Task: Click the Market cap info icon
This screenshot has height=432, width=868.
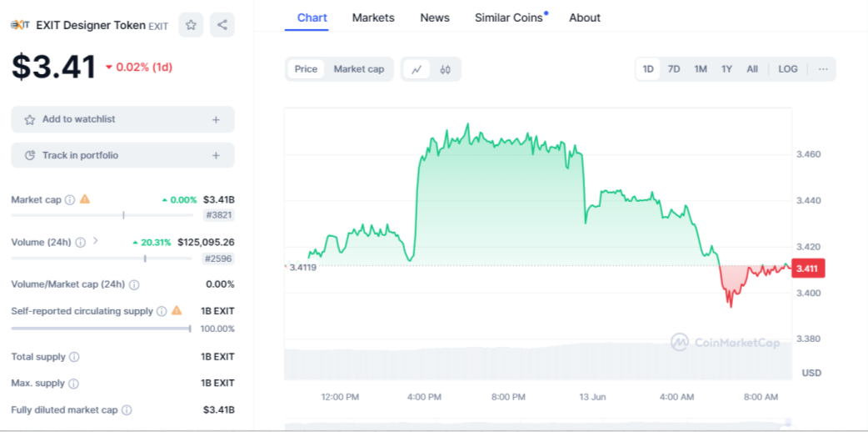Action: click(70, 199)
